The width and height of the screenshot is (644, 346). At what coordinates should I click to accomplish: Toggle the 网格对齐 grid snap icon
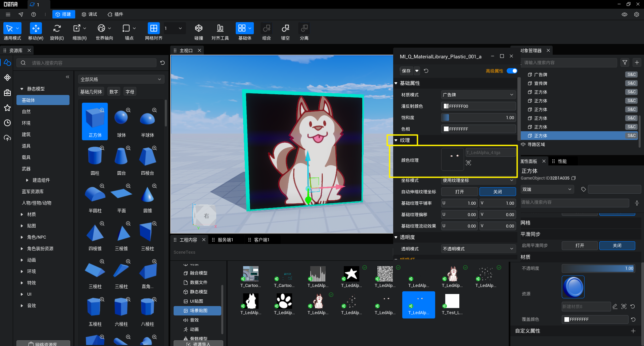pos(153,28)
